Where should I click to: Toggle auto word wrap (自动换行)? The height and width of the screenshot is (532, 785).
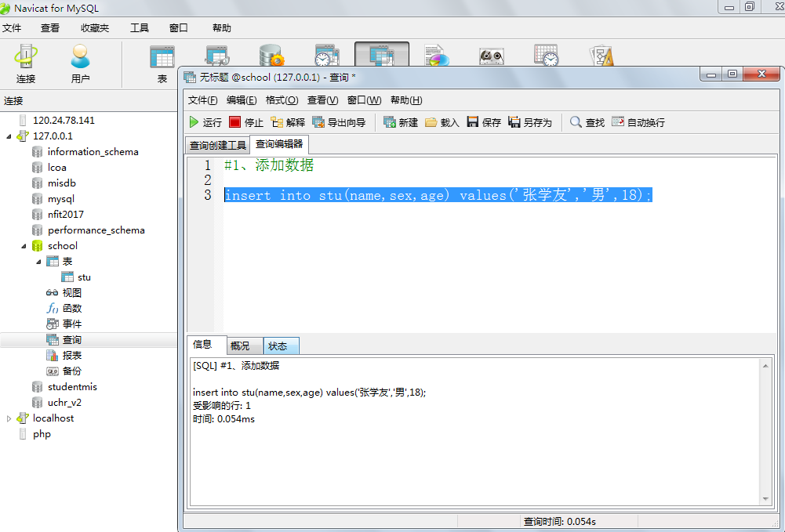638,122
